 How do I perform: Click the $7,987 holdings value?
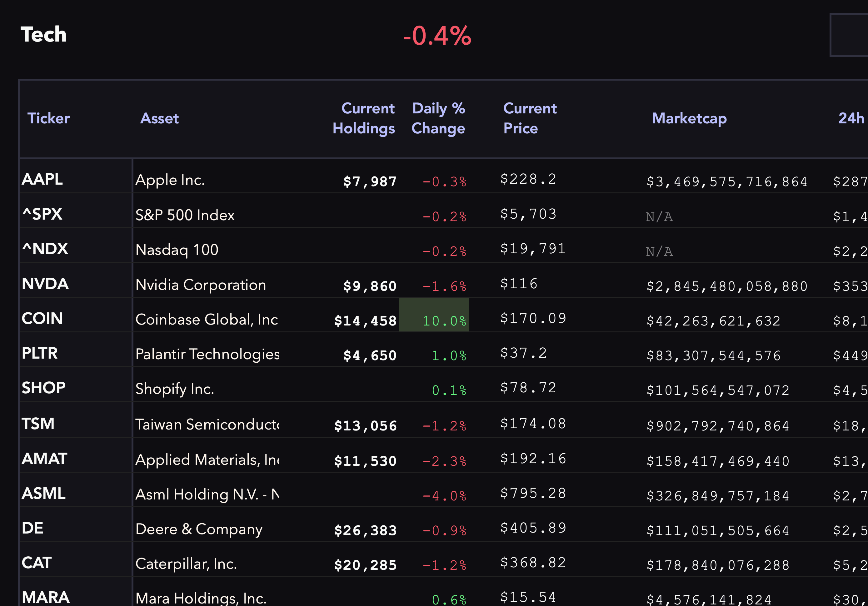(x=370, y=182)
